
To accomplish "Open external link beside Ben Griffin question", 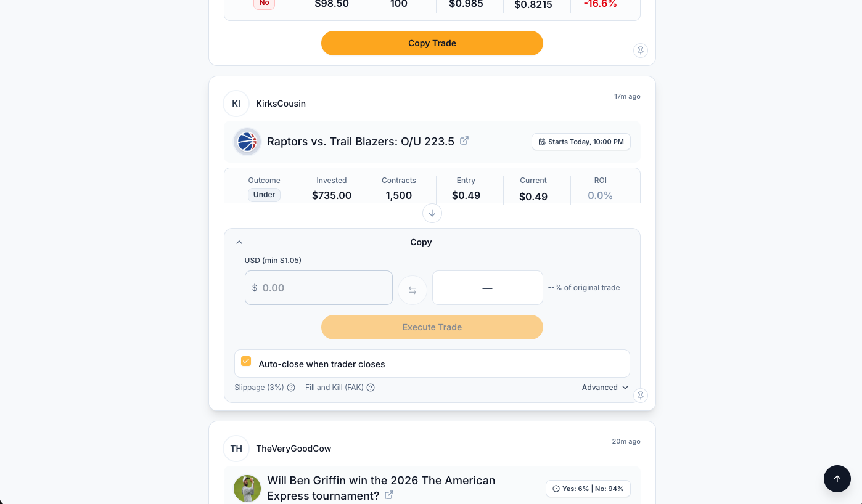I will click(x=389, y=495).
